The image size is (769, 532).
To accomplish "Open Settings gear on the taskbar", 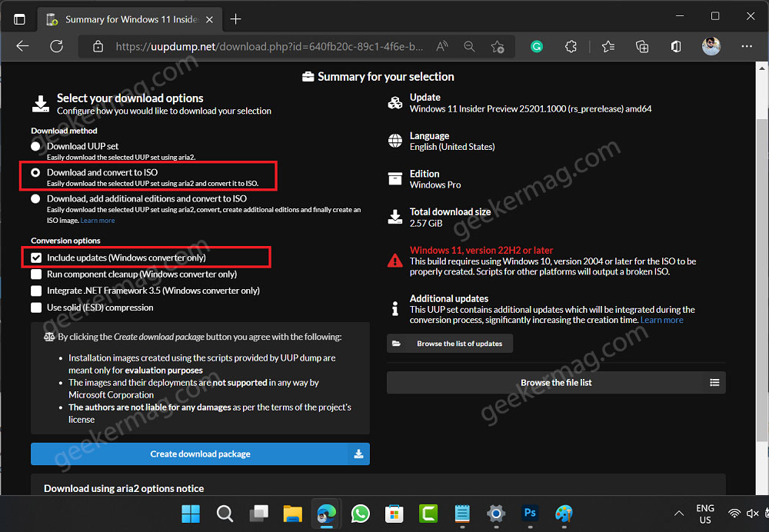I will [x=496, y=514].
